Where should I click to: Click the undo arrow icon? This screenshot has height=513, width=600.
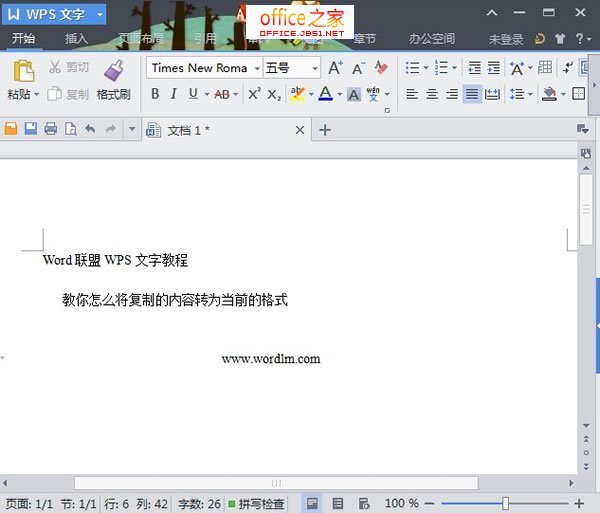tap(90, 129)
